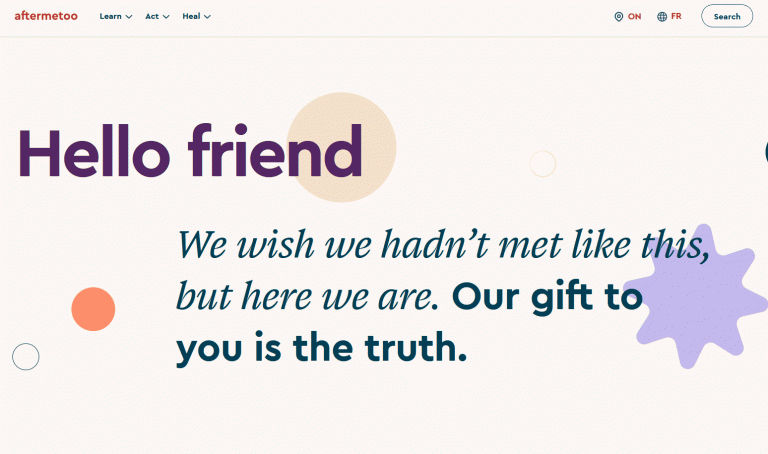Click the Hello friend heading
The height and width of the screenshot is (454, 768).
tap(191, 151)
